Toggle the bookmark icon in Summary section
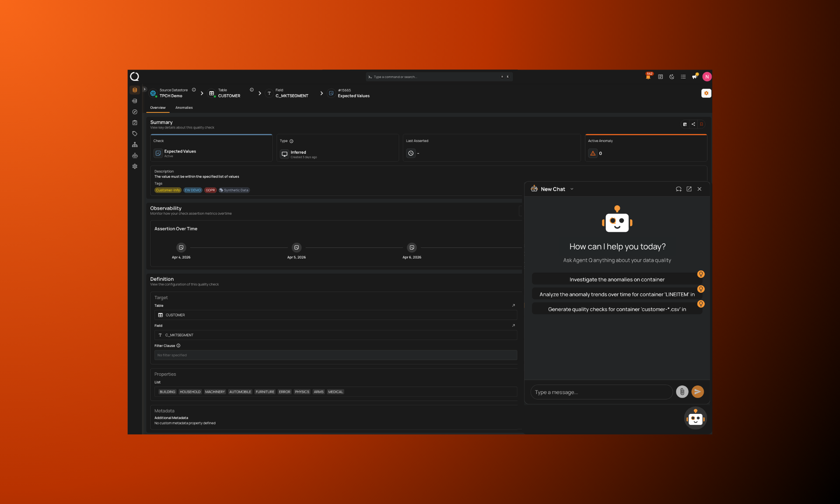 pos(701,124)
